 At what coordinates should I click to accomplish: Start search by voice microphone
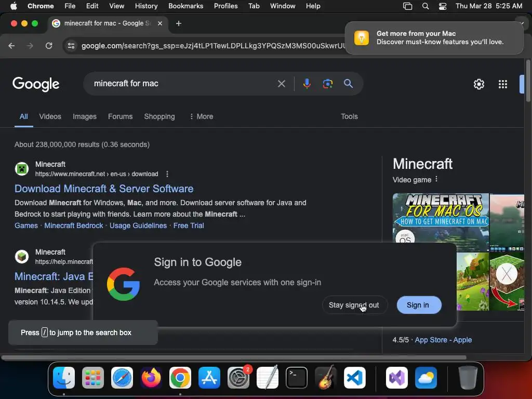tap(307, 84)
